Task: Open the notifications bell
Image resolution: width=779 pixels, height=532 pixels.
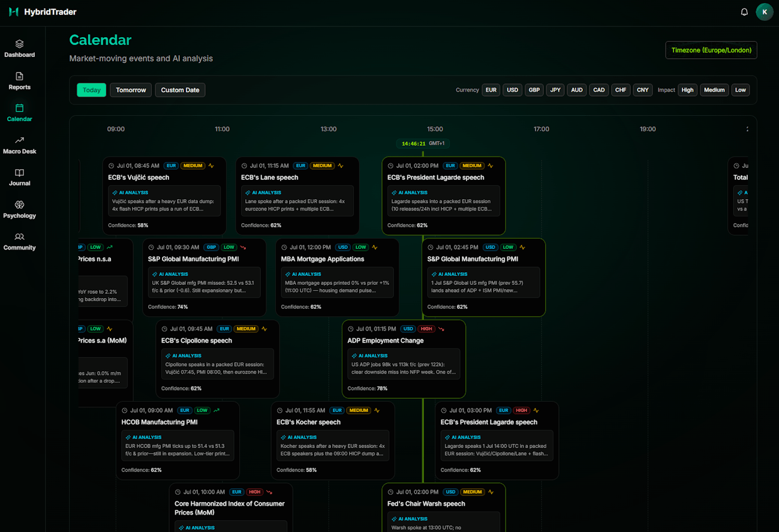Action: (744, 12)
